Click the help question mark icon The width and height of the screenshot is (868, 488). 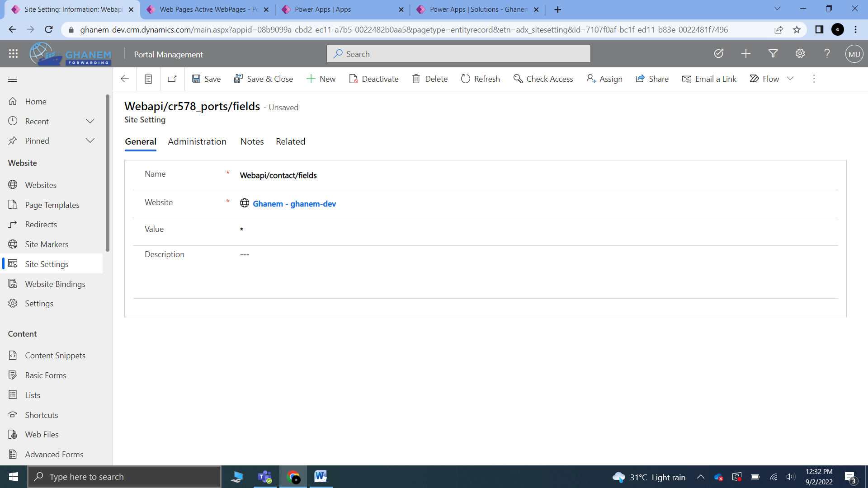pyautogui.click(x=827, y=54)
